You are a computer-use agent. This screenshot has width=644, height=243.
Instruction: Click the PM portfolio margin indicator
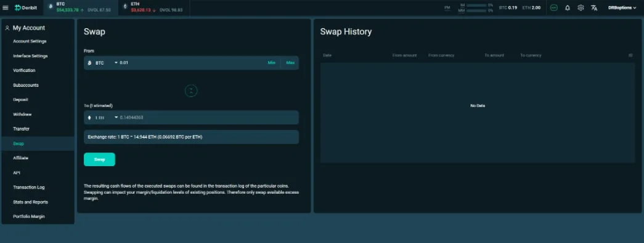click(447, 7)
